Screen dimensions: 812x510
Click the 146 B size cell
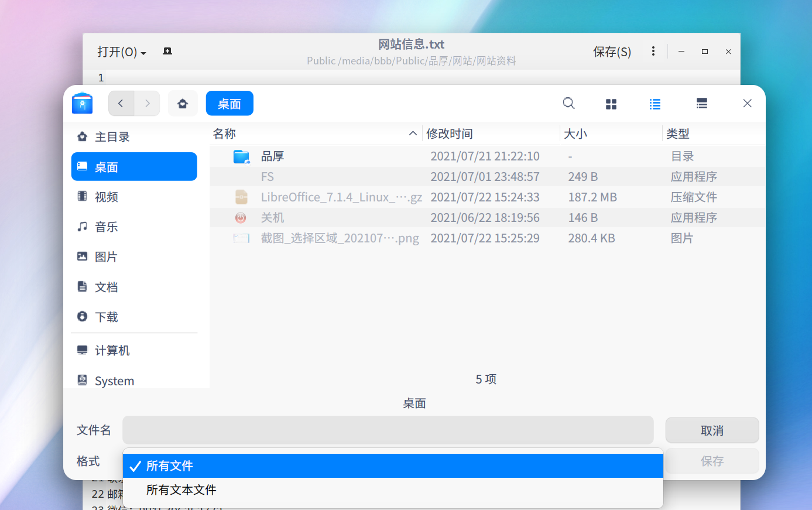pos(583,218)
